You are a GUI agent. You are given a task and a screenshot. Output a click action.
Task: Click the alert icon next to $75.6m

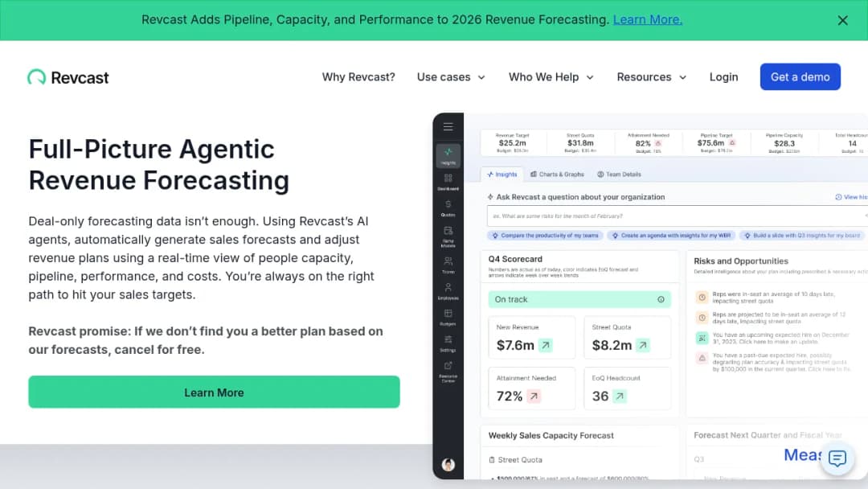(x=732, y=143)
